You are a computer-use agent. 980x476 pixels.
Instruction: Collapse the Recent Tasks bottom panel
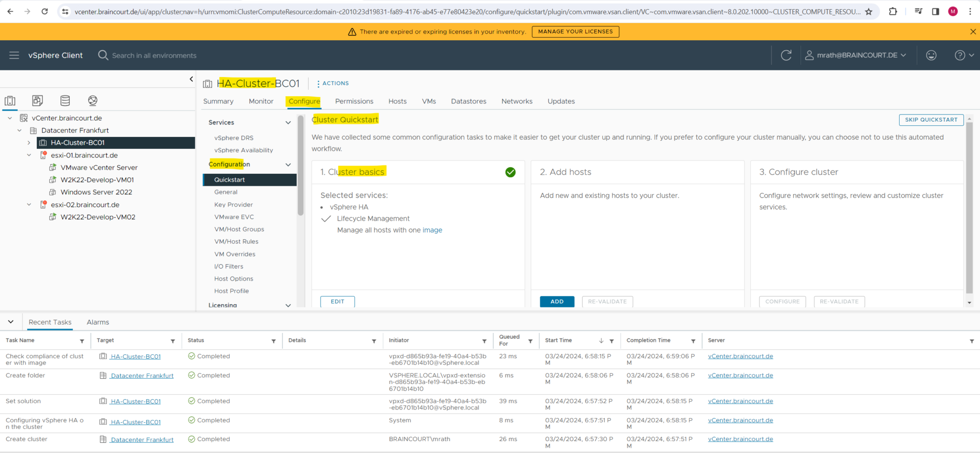[11, 322]
